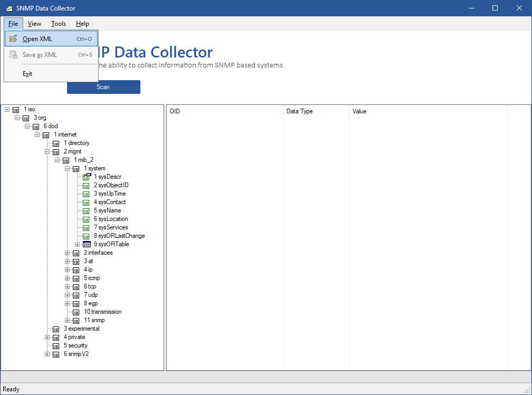Select the sysLocation tree item
This screenshot has width=532, height=395.
click(111, 219)
